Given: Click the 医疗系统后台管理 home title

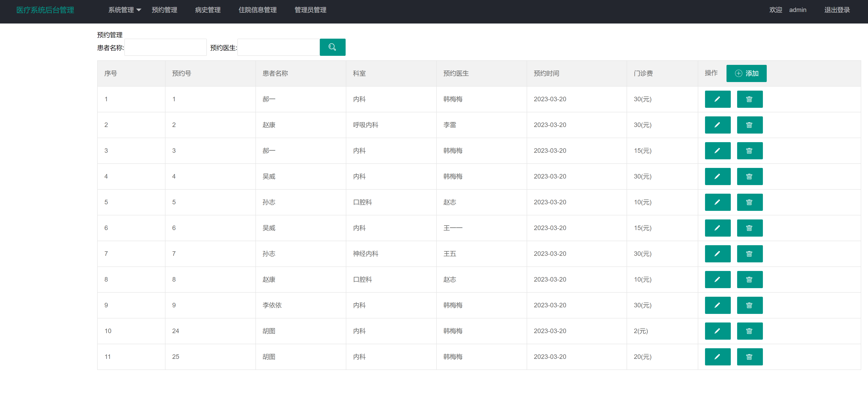Looking at the screenshot, I should (45, 10).
